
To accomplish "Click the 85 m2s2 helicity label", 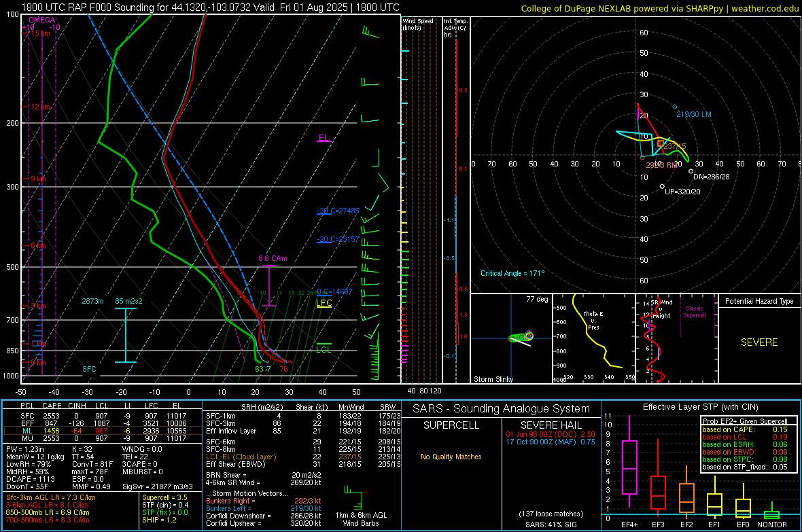I will pos(129,301).
